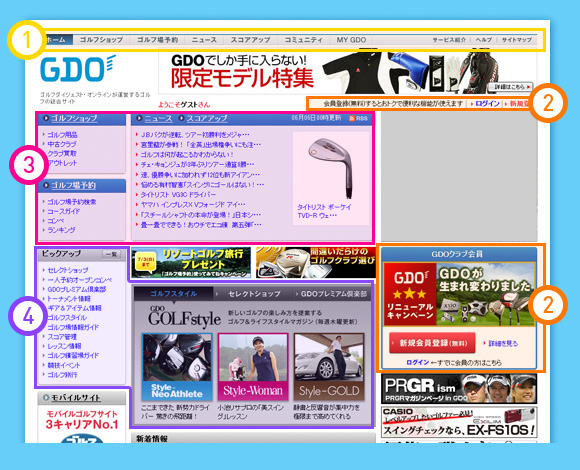Click the 新規会員登録 (無料) red button

pos(432,343)
